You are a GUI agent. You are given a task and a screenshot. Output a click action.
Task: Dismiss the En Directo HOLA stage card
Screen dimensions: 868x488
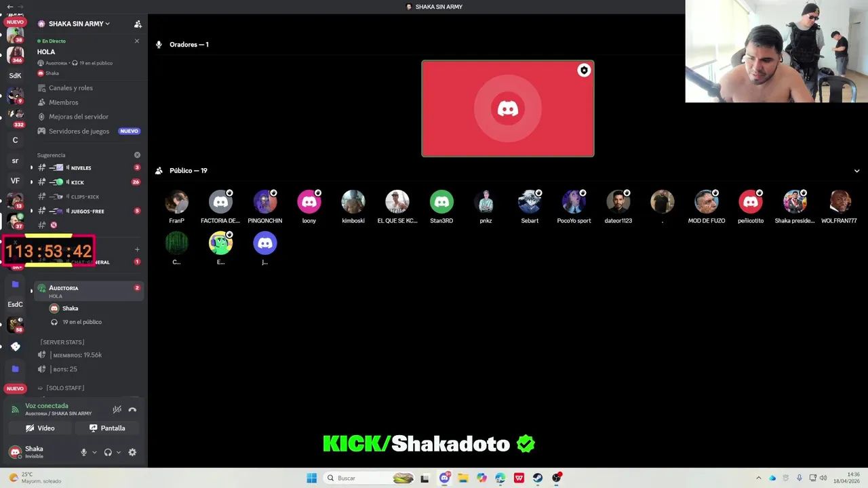pyautogui.click(x=137, y=41)
